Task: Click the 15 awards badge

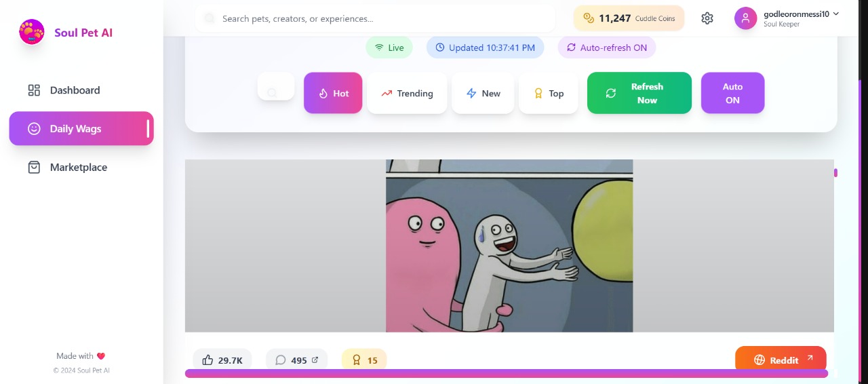Action: pyautogui.click(x=364, y=360)
